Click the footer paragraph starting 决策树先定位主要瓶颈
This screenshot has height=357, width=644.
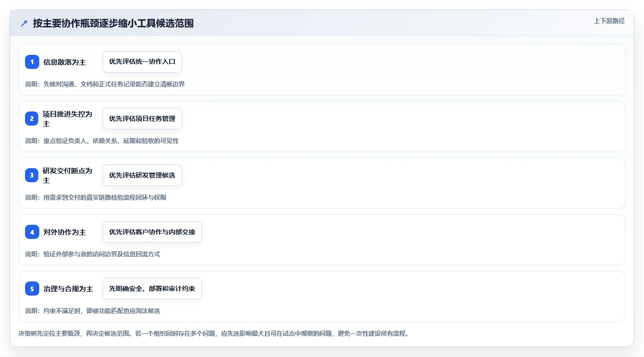tap(214, 333)
